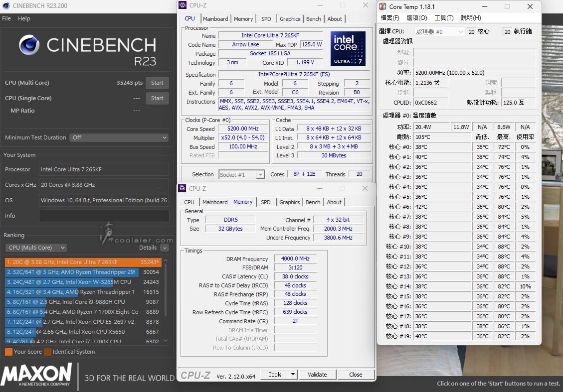Image resolution: width=563 pixels, height=392 pixels.
Task: Click the Intel Core Ultra 7 logo badge
Action: (x=348, y=48)
